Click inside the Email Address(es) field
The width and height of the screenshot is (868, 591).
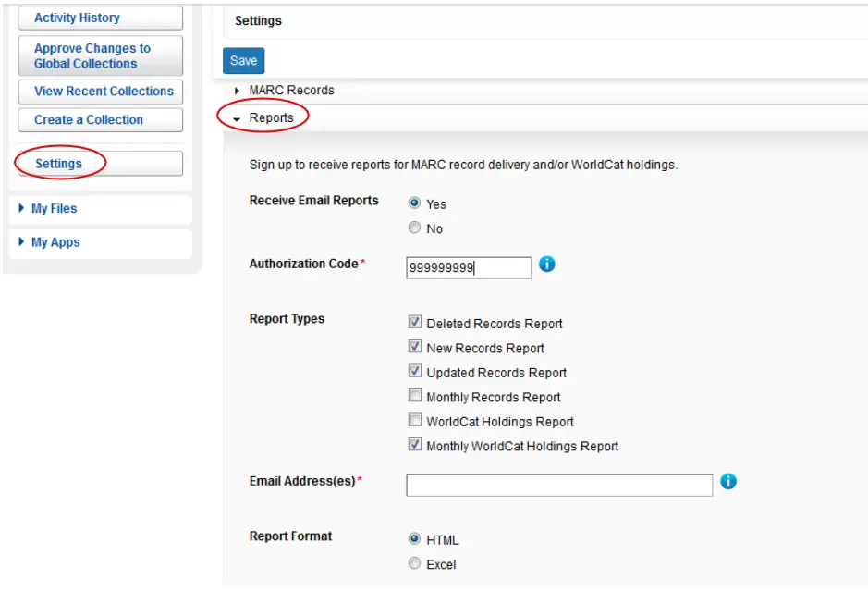pos(558,482)
